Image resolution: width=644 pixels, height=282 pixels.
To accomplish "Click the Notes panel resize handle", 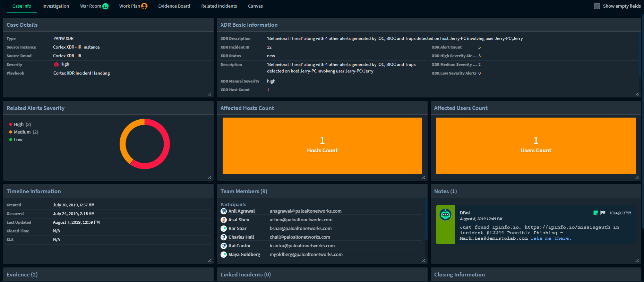I will 637,260.
